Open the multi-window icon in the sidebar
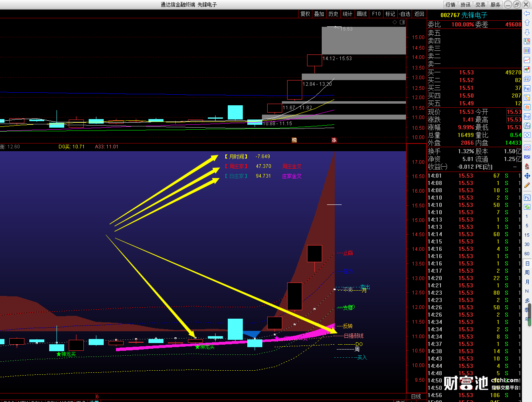 click(527, 79)
